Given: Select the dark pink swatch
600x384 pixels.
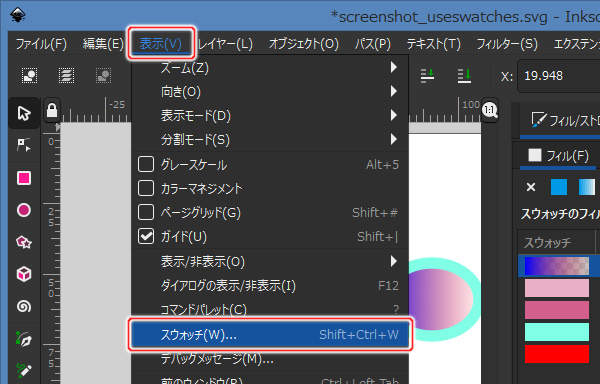Looking at the screenshot, I should (x=557, y=310).
